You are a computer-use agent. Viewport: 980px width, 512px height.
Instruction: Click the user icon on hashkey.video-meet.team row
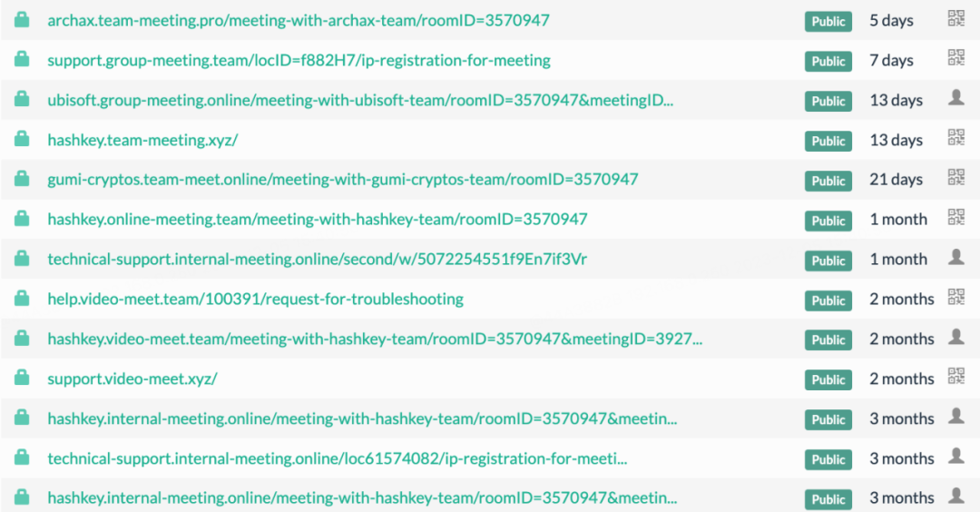point(955,336)
